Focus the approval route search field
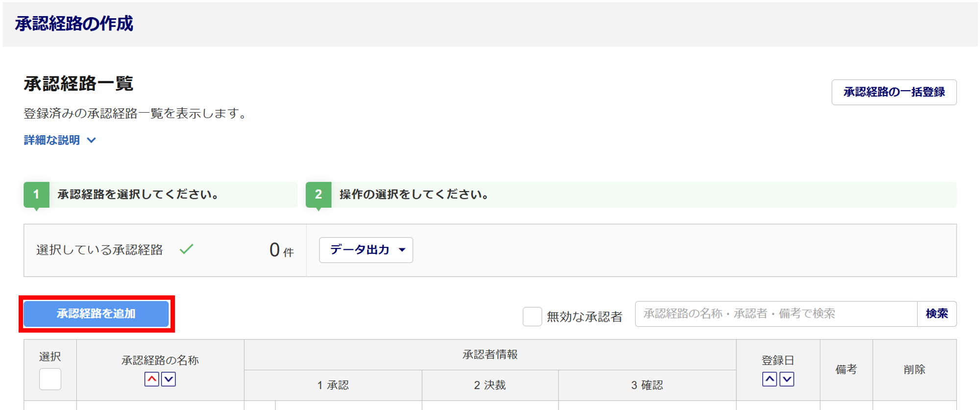The image size is (980, 410). point(776,314)
